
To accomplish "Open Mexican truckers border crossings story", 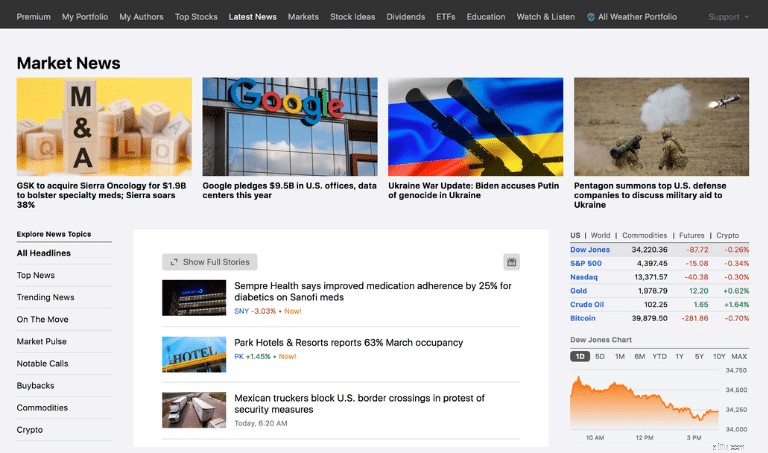I will pyautogui.click(x=360, y=404).
